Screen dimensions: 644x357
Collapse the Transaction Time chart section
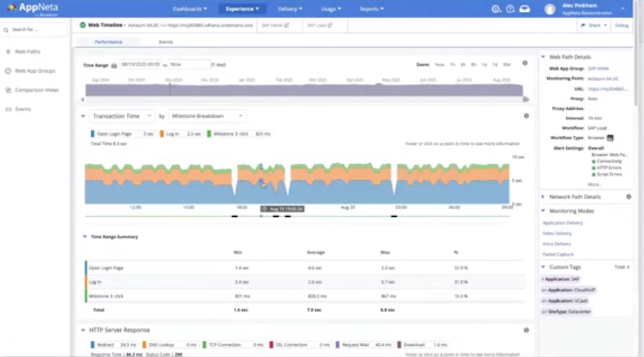pos(83,116)
